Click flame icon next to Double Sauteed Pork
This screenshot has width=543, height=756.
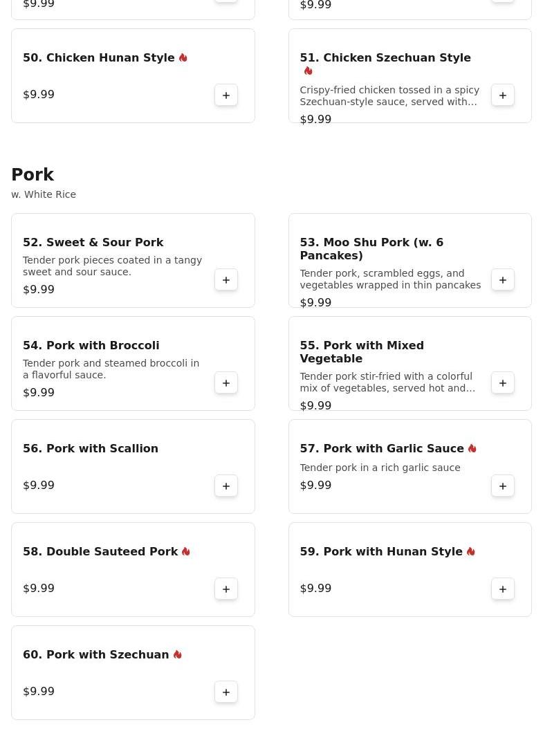(186, 552)
